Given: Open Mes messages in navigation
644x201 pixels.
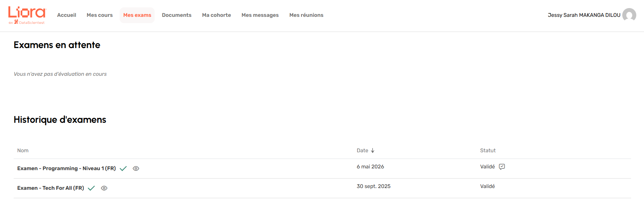Looking at the screenshot, I should 260,15.
